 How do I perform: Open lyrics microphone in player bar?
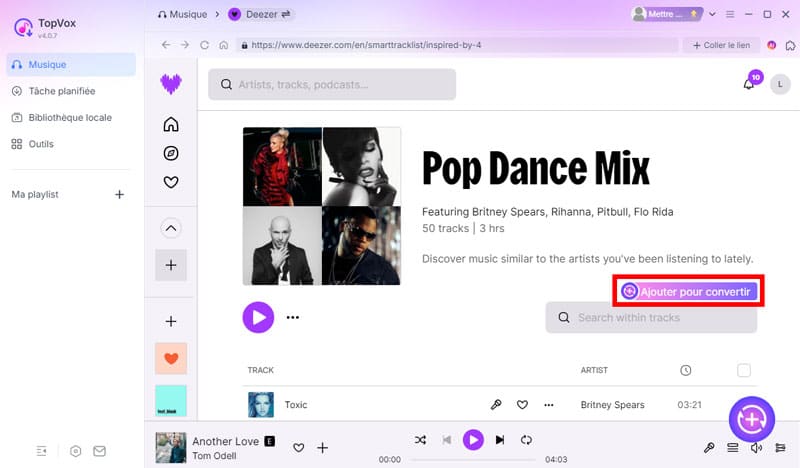coord(709,448)
